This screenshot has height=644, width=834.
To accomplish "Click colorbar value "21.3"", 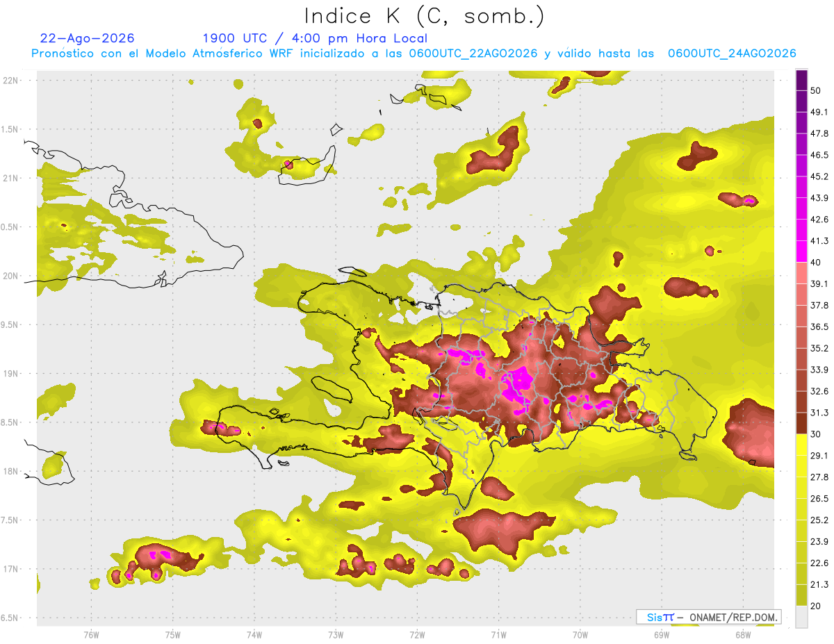I will pos(819,585).
